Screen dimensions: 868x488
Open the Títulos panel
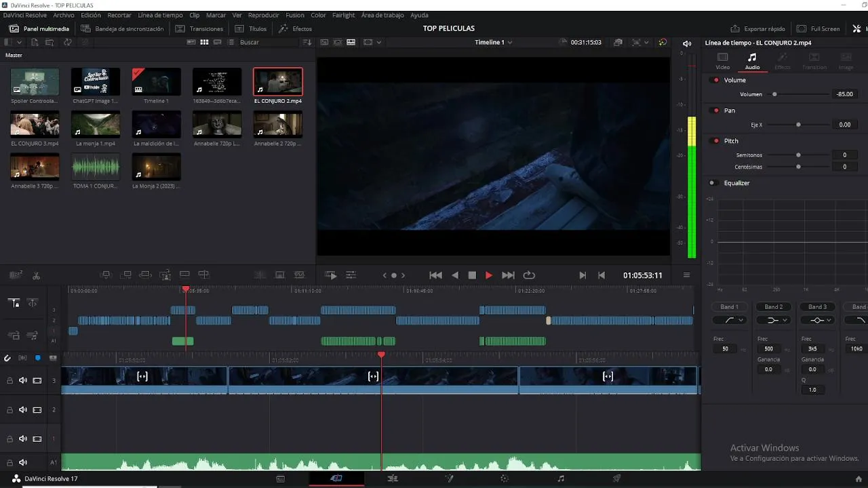251,29
